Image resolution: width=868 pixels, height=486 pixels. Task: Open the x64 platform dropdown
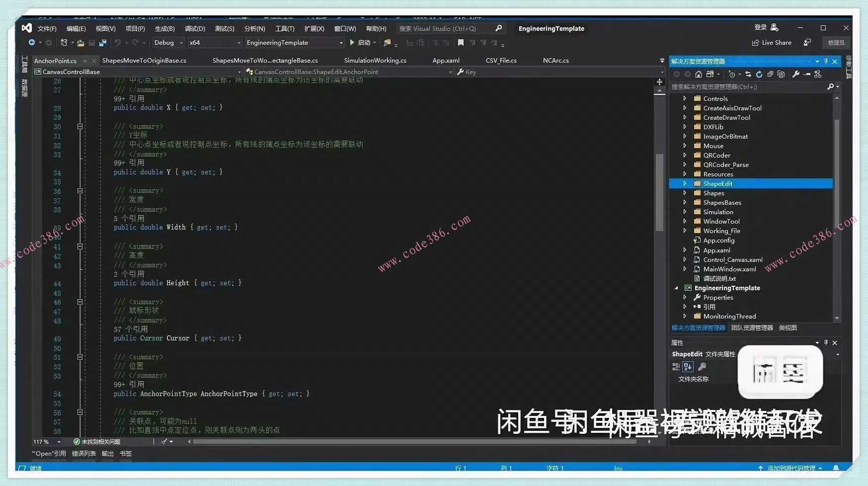tap(215, 43)
